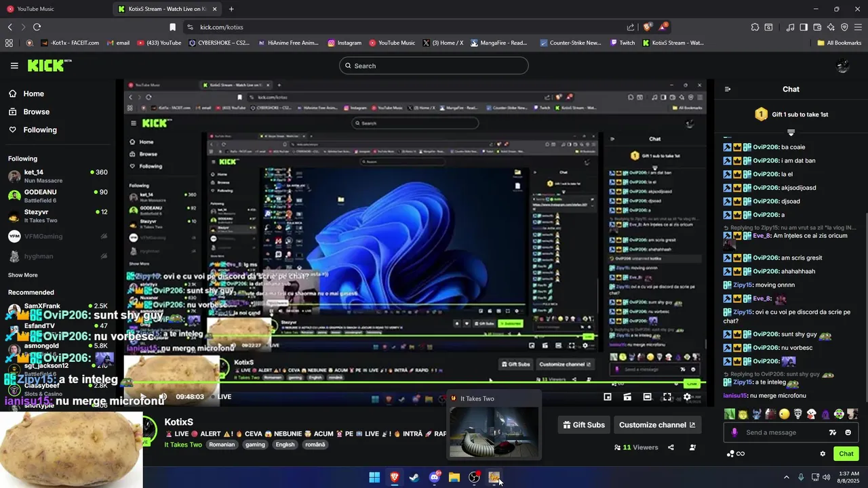This screenshot has height=488, width=868.
Task: Open the Brave Rewards triangle icon
Action: [663, 27]
